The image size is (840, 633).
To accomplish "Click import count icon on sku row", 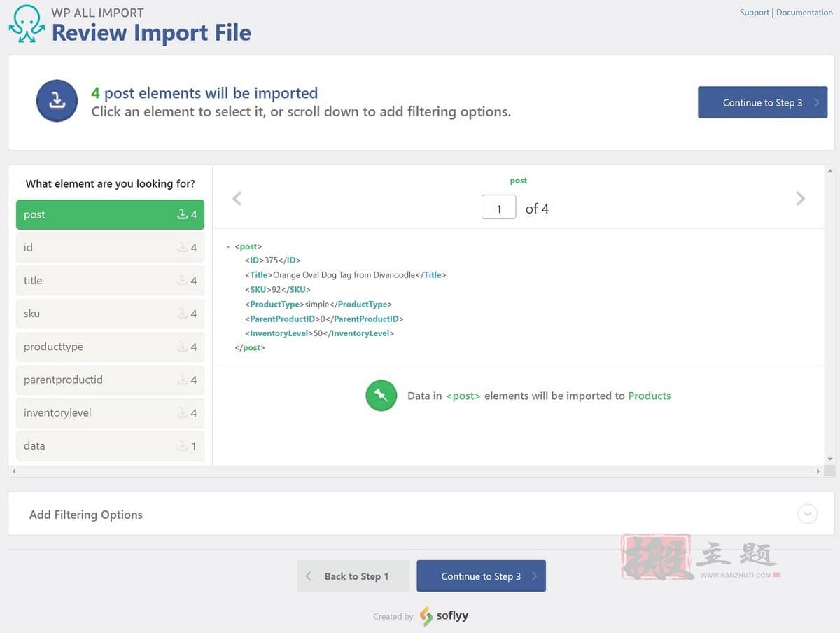I will (x=183, y=314).
